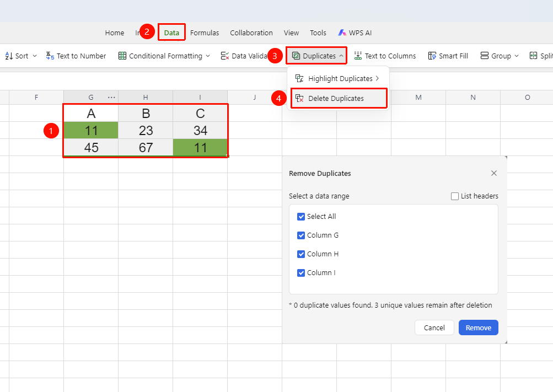Image resolution: width=553 pixels, height=392 pixels.
Task: Open the Home tab
Action: point(115,33)
